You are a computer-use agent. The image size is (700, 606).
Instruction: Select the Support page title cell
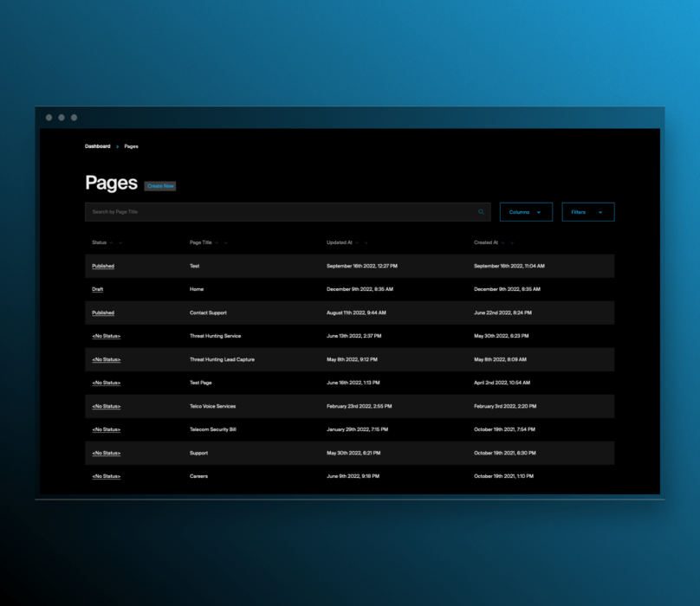[198, 454]
